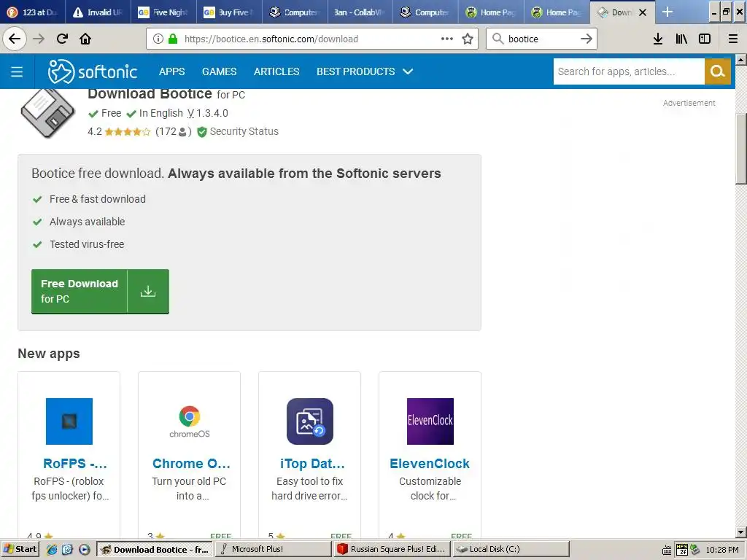The image size is (747, 560).
Task: Open the iTop Data Recovery app icon
Action: tap(309, 421)
